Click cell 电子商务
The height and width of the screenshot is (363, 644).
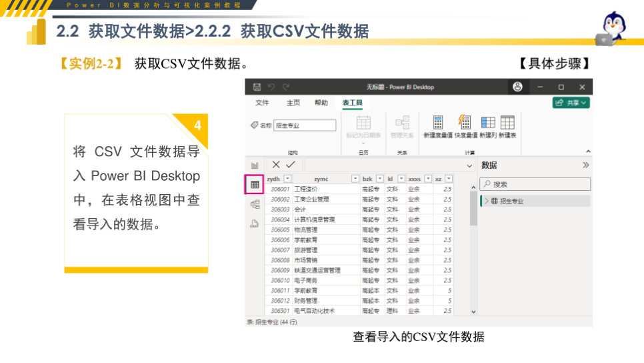pyautogui.click(x=305, y=280)
